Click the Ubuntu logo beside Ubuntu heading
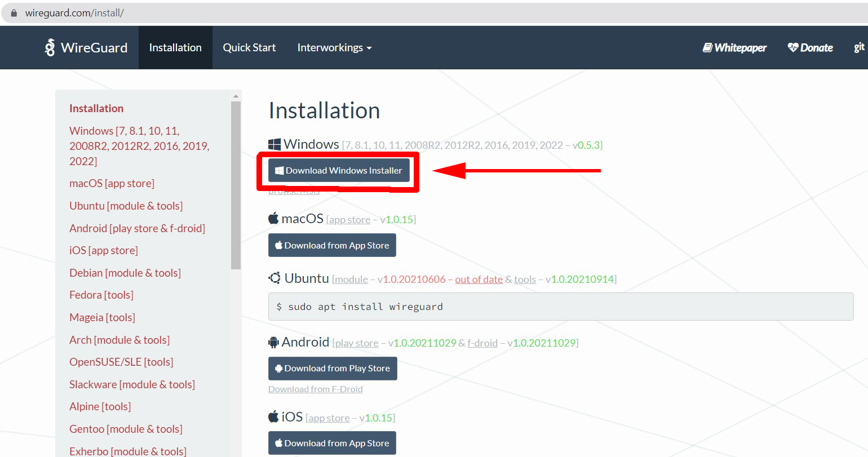The image size is (868, 457). [274, 278]
